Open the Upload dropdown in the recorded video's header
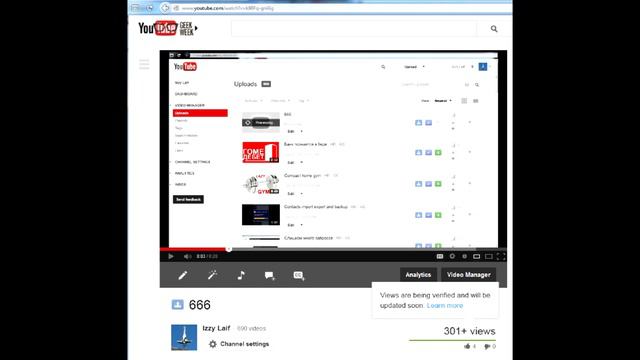 click(414, 67)
